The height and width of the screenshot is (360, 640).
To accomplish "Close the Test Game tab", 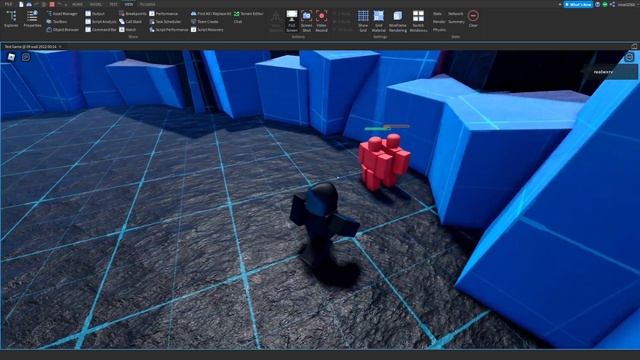I will point(60,47).
